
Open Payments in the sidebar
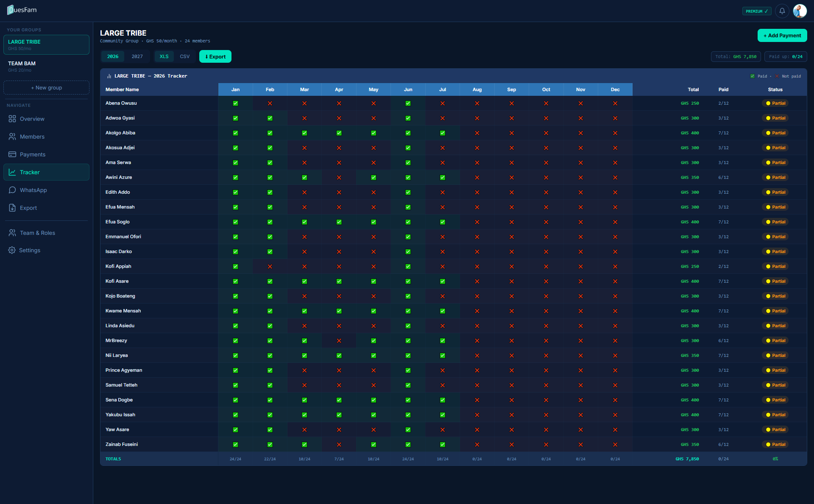click(47, 154)
